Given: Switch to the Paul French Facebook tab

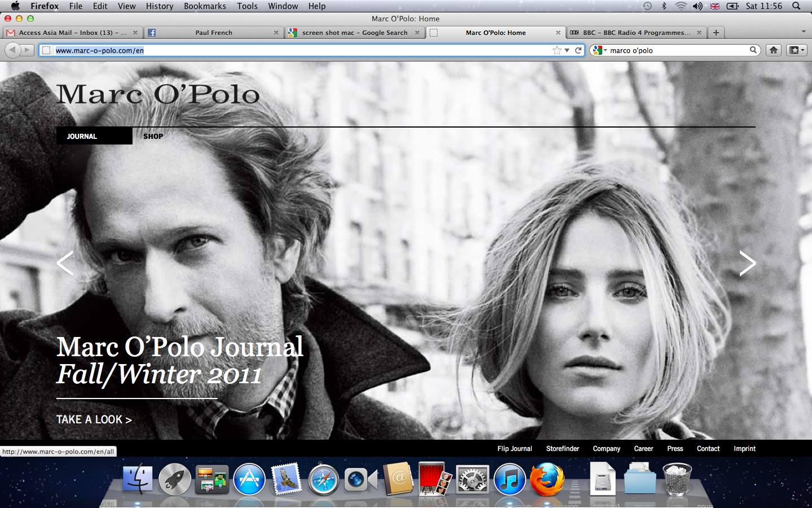Looking at the screenshot, I should pyautogui.click(x=214, y=33).
